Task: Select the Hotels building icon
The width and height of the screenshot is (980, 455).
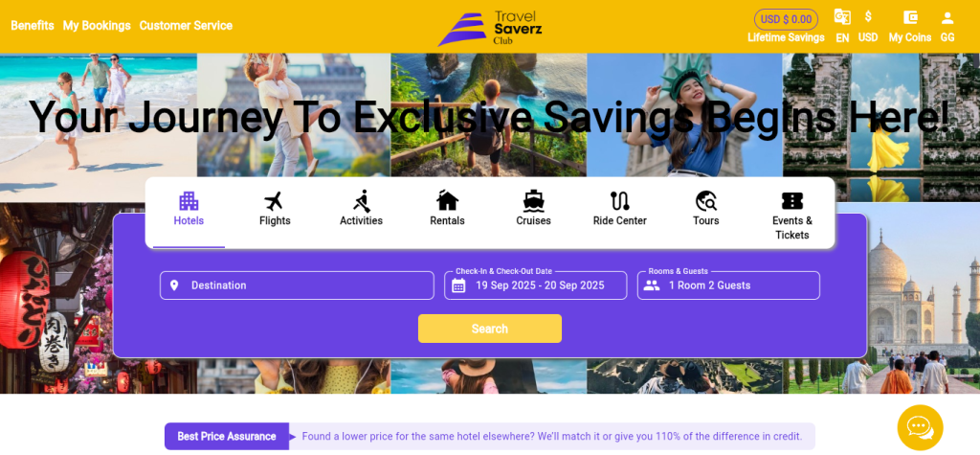Action: click(189, 201)
